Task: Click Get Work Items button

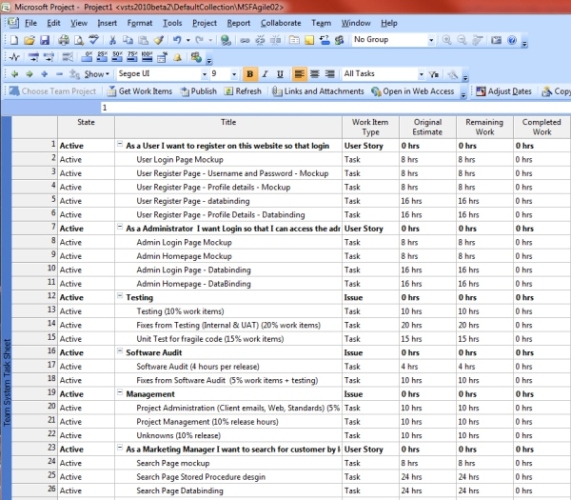Action: coord(140,91)
